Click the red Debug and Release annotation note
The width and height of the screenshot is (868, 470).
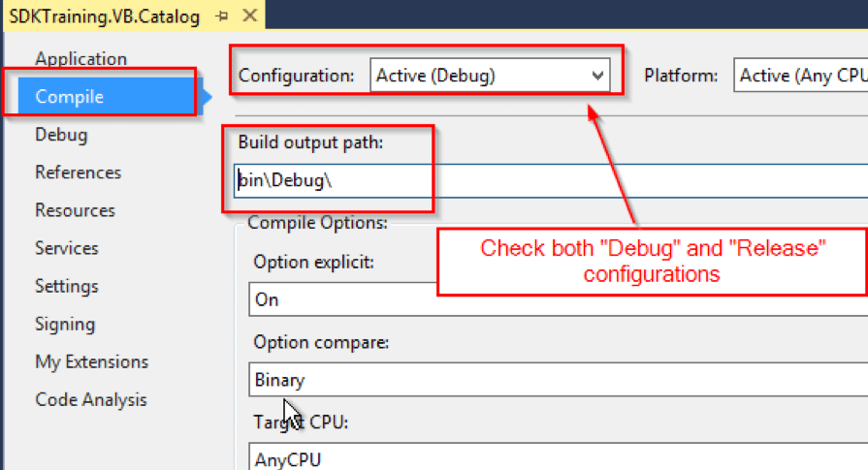coord(651,261)
